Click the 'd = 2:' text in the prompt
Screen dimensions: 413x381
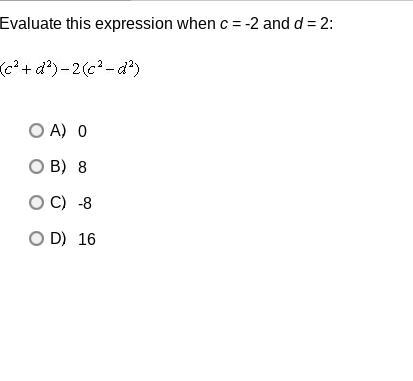tap(314, 24)
